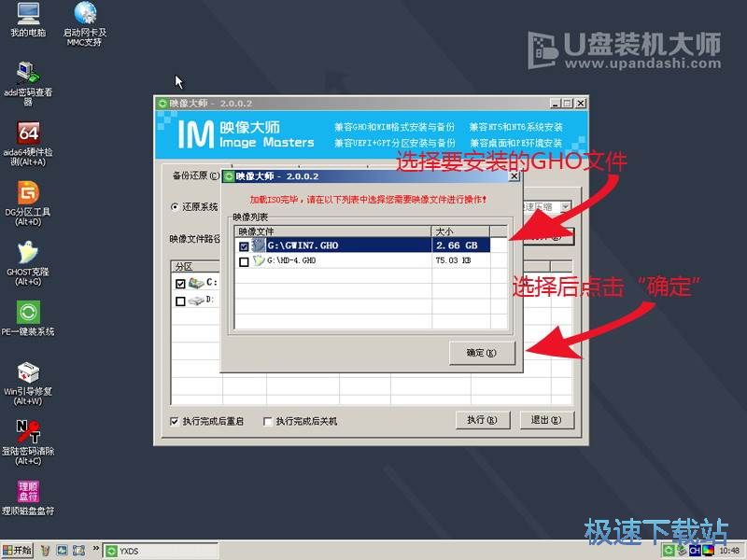Select the G:\HD-4.GHO file name
Viewport: 747px width, 560px height.
(291, 260)
